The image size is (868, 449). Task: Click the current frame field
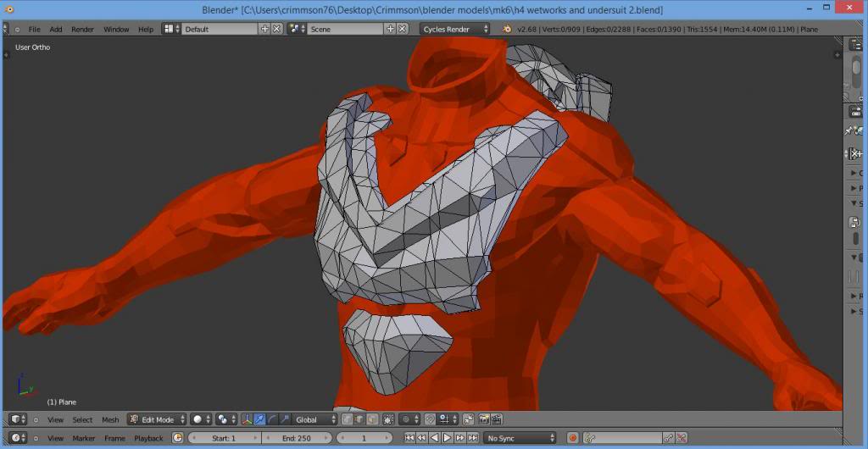pyautogui.click(x=364, y=438)
